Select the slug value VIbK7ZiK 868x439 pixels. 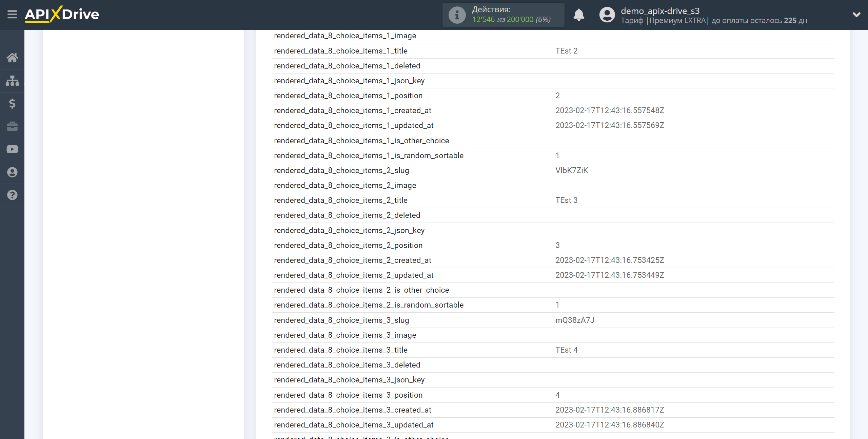tap(572, 170)
